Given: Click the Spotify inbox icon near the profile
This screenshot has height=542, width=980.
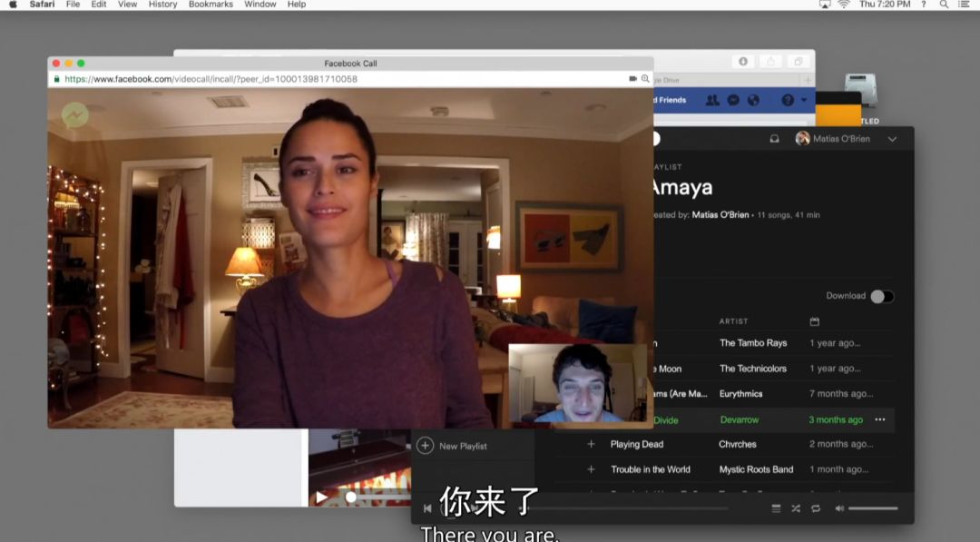Looking at the screenshot, I should point(774,139).
